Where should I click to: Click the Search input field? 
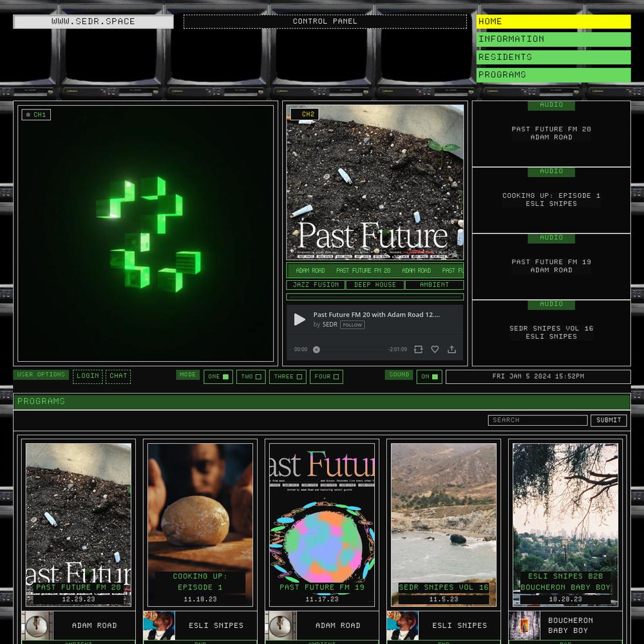(538, 420)
